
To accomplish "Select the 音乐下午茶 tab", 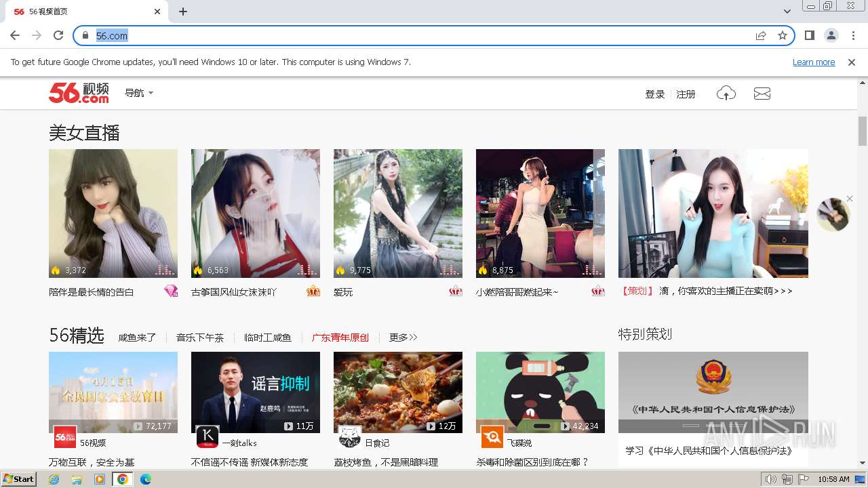I will click(x=200, y=338).
